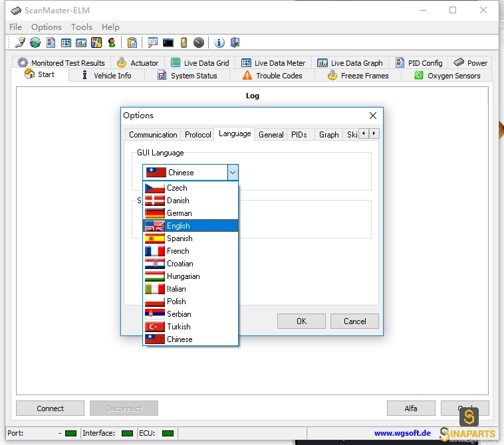Choose Serbian from language list
This screenshot has width=504, height=445.
(190, 314)
